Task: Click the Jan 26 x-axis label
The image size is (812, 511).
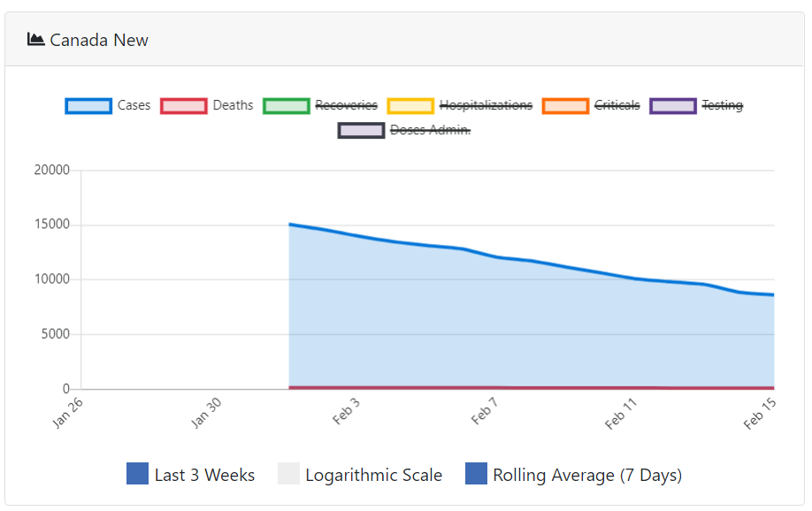Action: pyautogui.click(x=68, y=413)
